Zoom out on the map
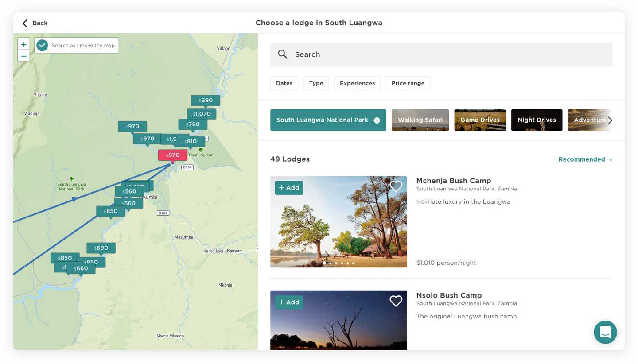Viewport: 638px width, 364px height. click(x=24, y=56)
